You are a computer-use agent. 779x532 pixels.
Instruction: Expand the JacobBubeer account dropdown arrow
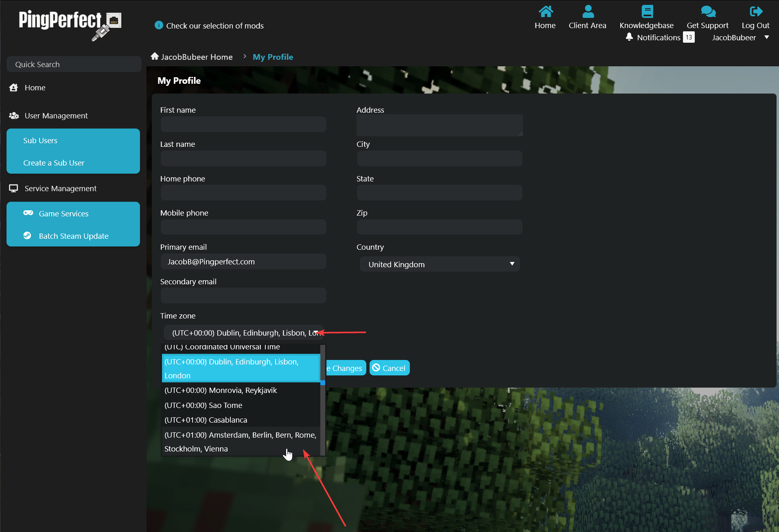coord(767,37)
